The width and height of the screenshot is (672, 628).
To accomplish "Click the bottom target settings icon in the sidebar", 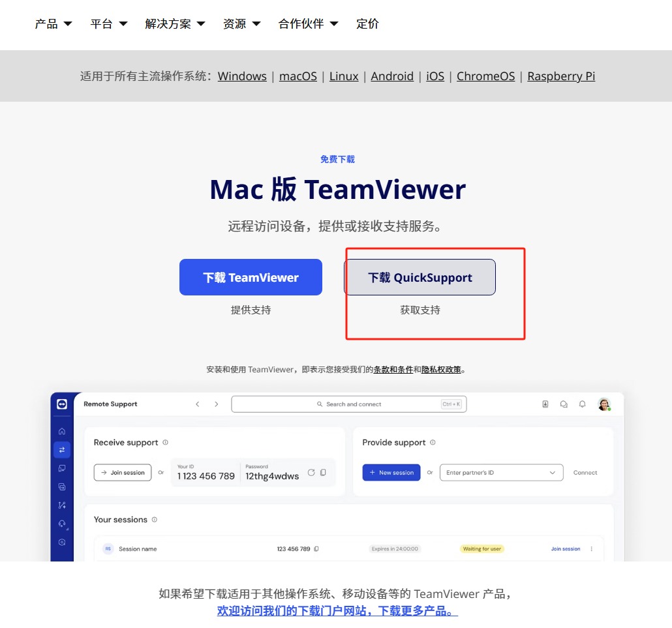I will click(62, 543).
